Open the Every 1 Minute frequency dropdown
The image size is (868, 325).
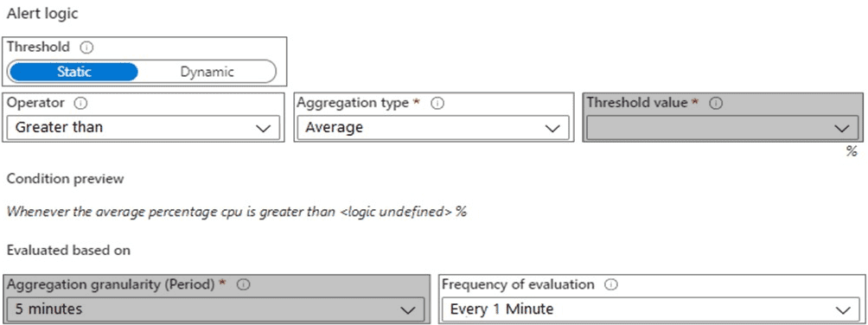[x=650, y=309]
